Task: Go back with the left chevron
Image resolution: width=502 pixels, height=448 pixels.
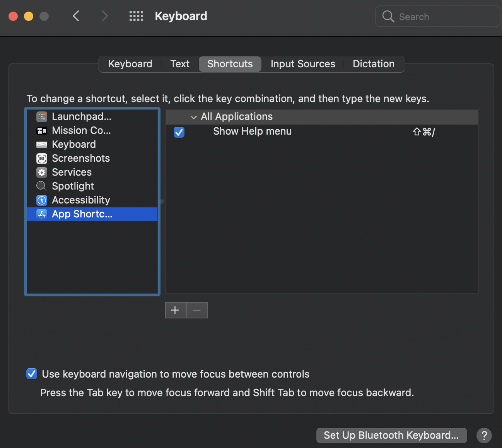Action: pyautogui.click(x=76, y=16)
